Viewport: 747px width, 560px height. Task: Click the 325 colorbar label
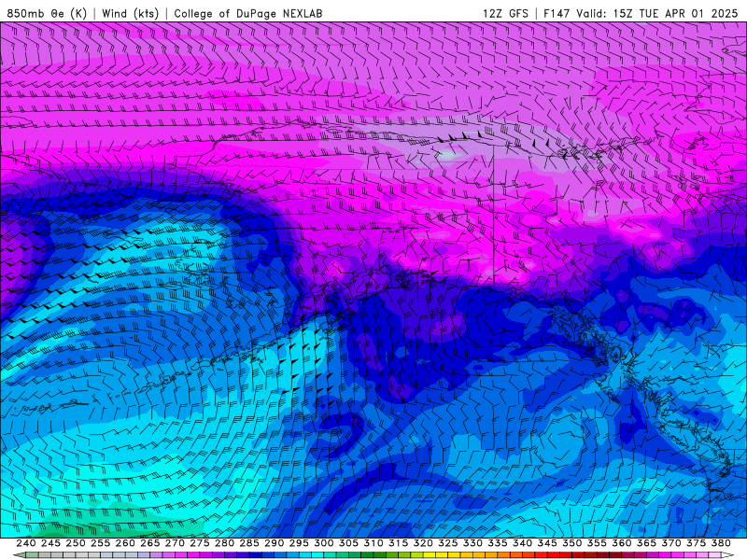(x=447, y=543)
